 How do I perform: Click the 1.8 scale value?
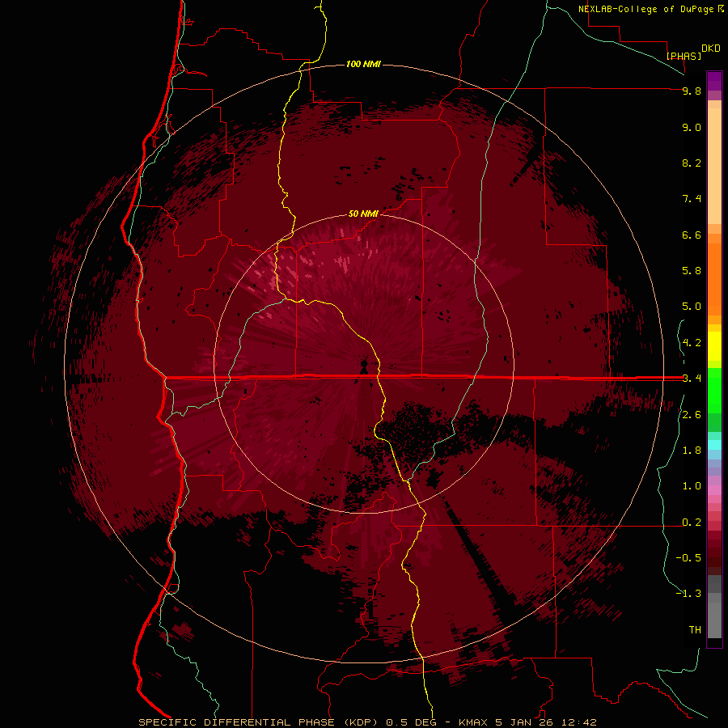[x=692, y=451]
